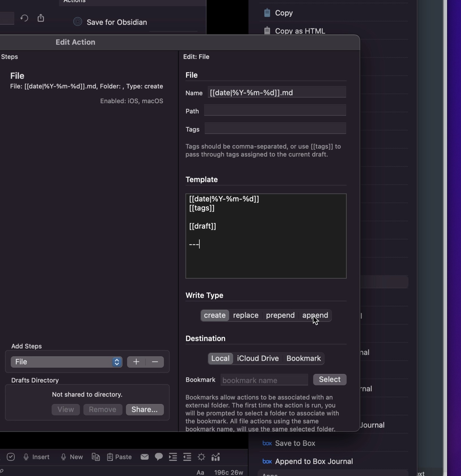Click the file Name input field
This screenshot has width=461, height=476.
277,92
